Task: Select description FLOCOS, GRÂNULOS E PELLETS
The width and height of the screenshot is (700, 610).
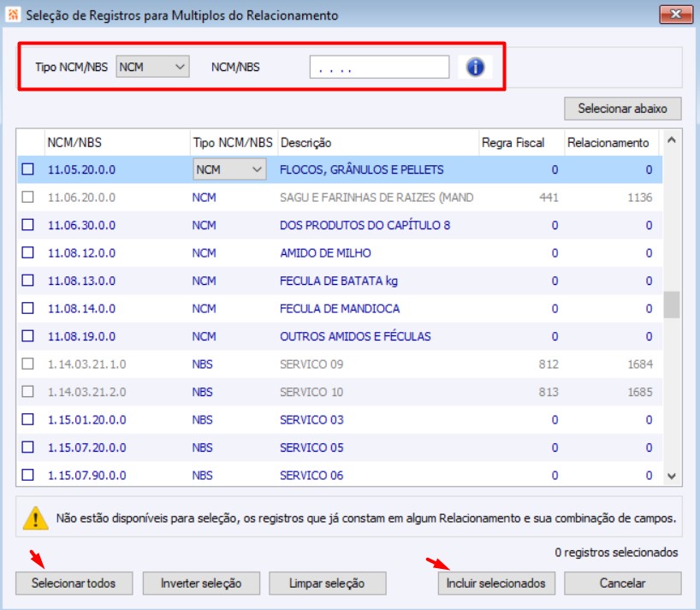Action: tap(362, 169)
